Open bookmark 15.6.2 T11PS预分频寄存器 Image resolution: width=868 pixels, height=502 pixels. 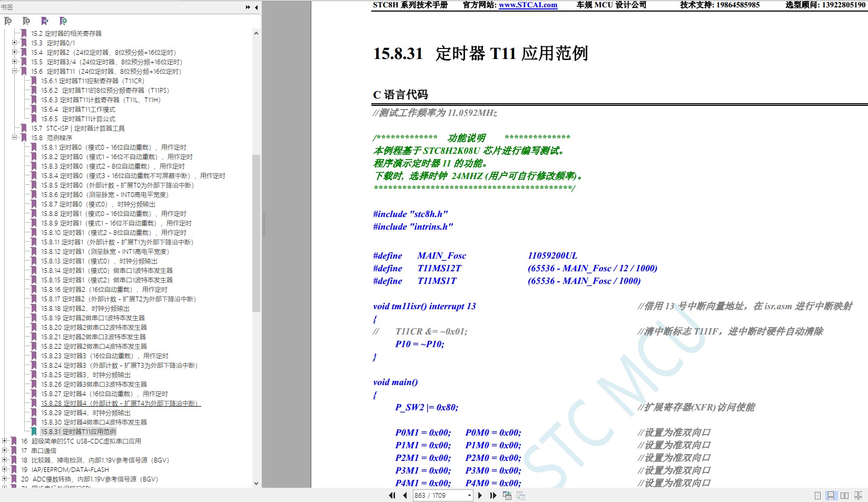[105, 90]
